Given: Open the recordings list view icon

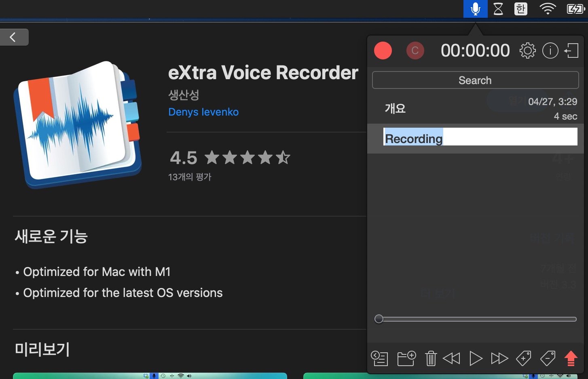Looking at the screenshot, I should tap(379, 358).
